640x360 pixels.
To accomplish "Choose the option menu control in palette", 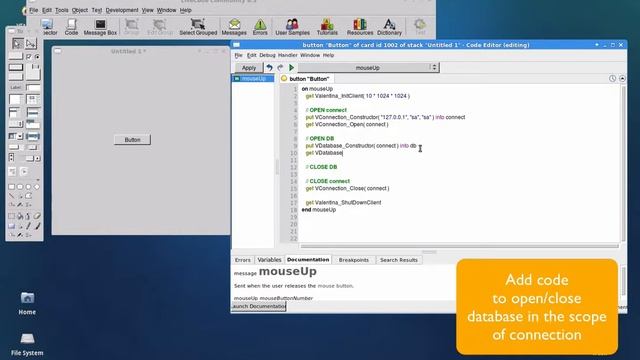I will pyautogui.click(x=16, y=124).
